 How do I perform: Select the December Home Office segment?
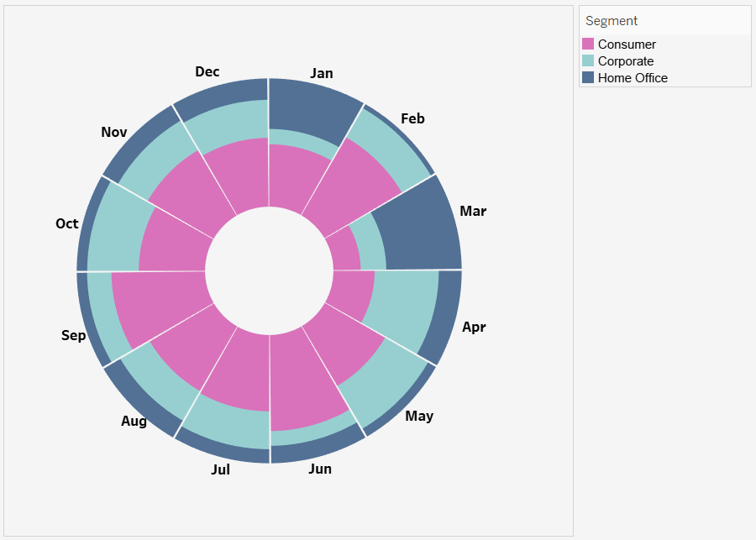pyautogui.click(x=222, y=97)
